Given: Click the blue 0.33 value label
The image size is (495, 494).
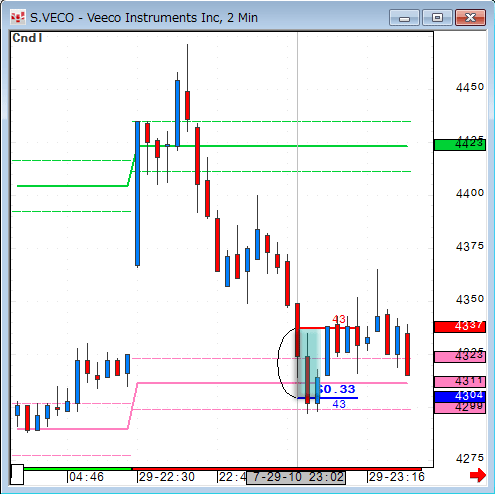Looking at the screenshot, I should tap(337, 389).
